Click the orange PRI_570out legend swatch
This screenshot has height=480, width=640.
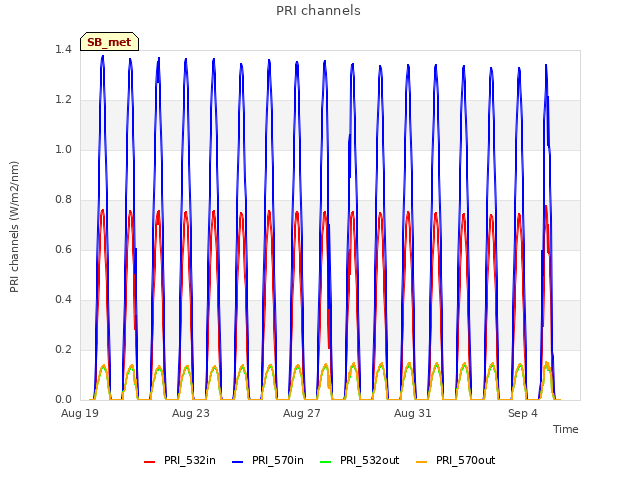pyautogui.click(x=422, y=462)
